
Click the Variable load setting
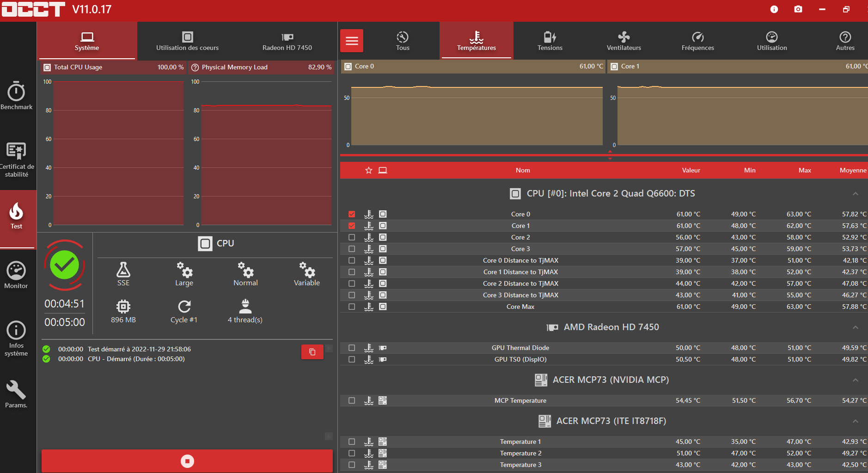307,274
